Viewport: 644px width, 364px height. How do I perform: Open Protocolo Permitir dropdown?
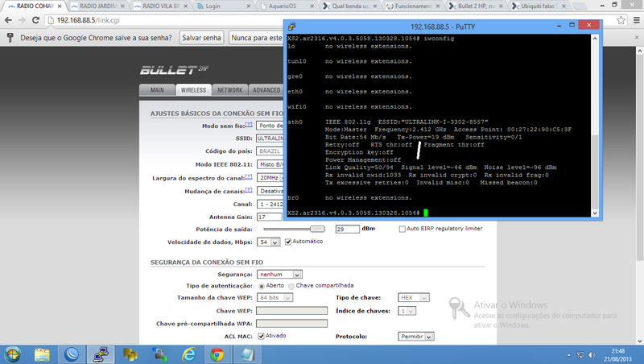click(416, 337)
